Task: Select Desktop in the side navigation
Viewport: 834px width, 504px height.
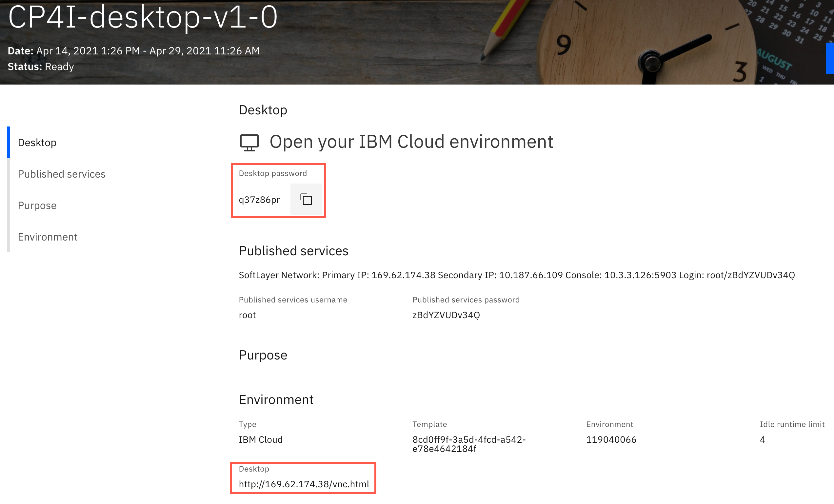Action: pos(37,143)
